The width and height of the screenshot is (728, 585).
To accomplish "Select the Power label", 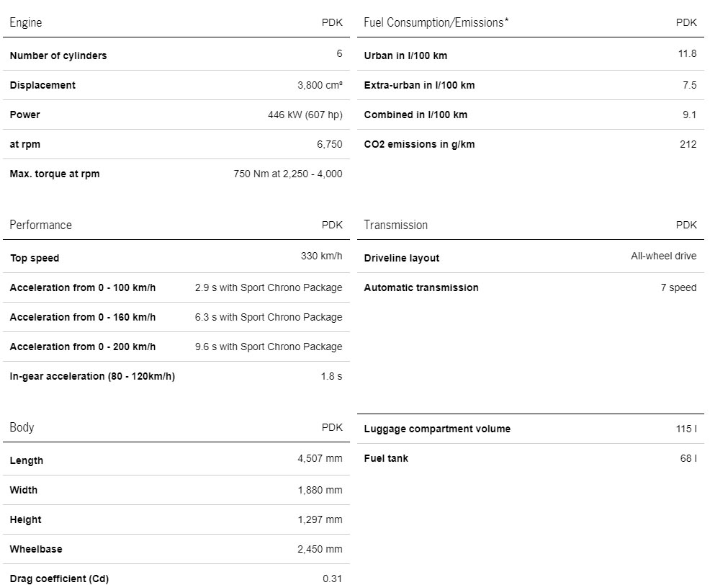I will pos(24,115).
